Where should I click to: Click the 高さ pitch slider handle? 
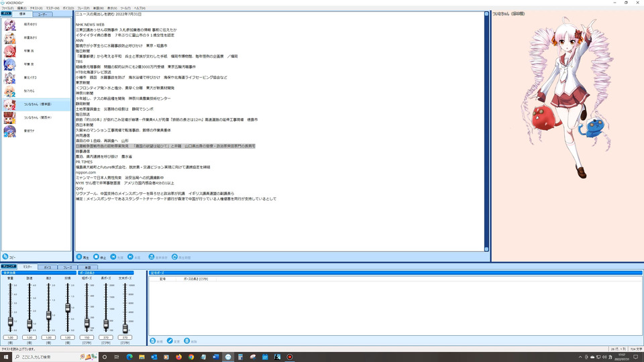[48, 315]
